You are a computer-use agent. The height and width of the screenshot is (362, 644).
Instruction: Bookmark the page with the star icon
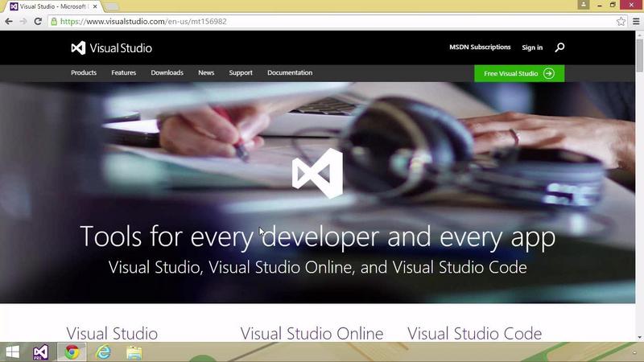tap(621, 22)
